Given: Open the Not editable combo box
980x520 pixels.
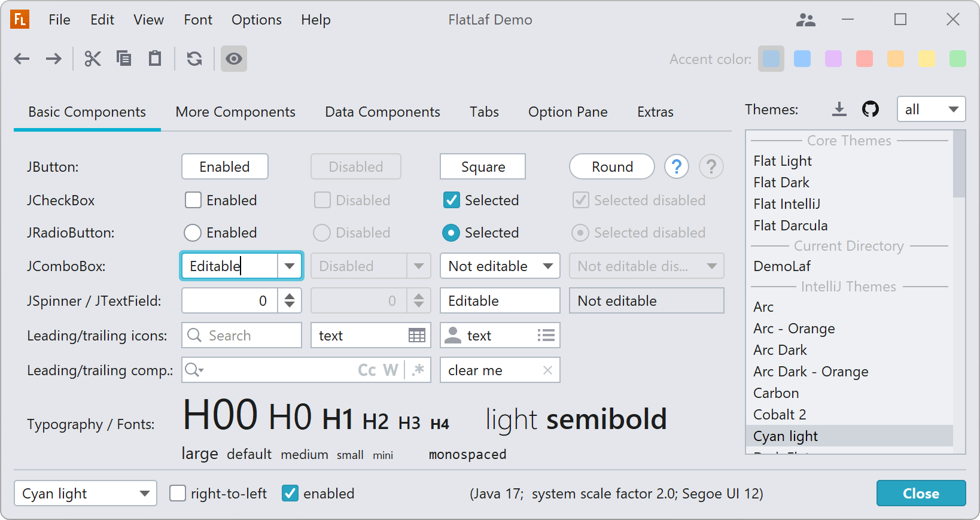Looking at the screenshot, I should click(x=500, y=266).
